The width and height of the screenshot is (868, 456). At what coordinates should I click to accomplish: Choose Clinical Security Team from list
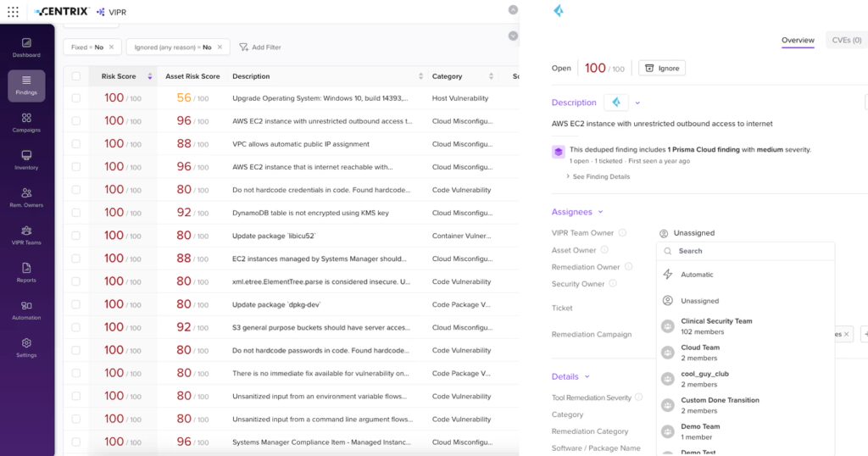tap(716, 321)
